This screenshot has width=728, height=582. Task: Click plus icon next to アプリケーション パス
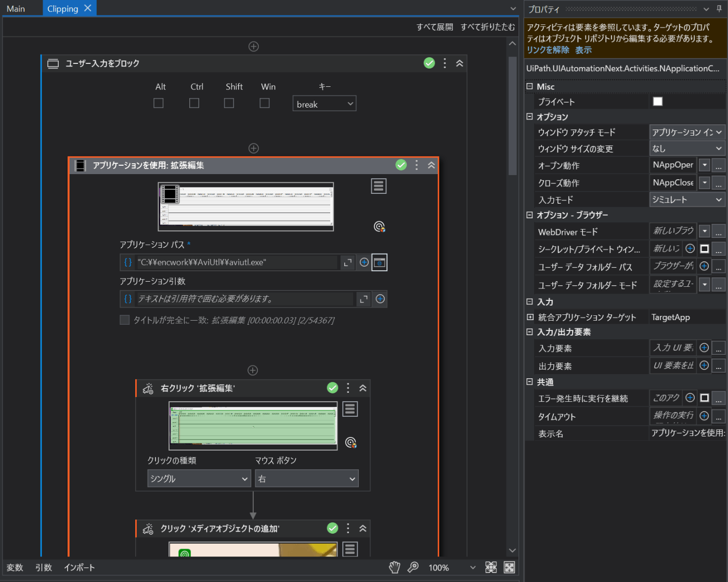click(364, 262)
